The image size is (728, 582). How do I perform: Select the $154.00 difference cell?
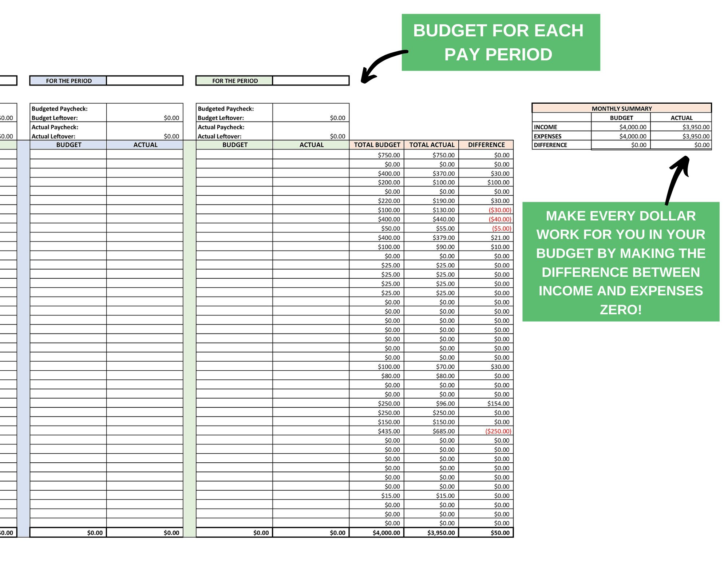[486, 403]
